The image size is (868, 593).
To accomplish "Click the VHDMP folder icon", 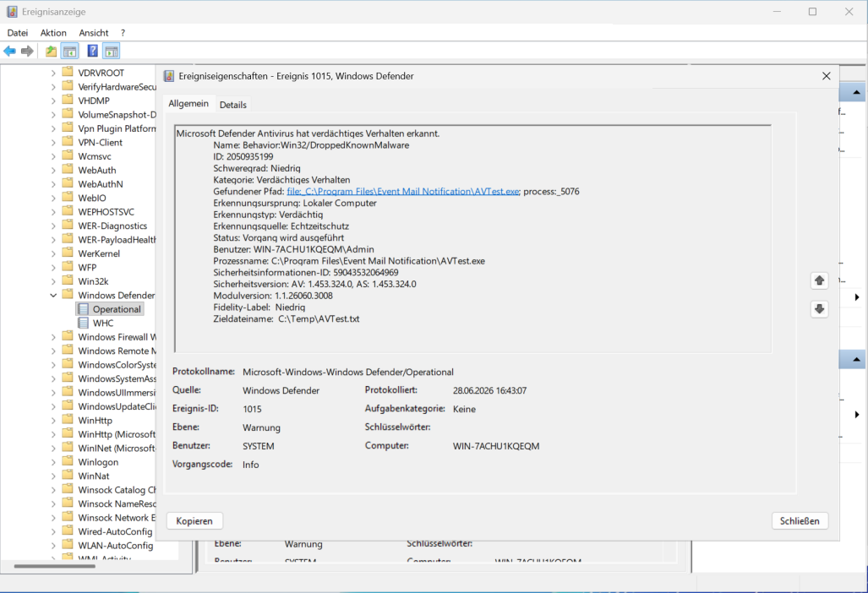I will click(68, 100).
